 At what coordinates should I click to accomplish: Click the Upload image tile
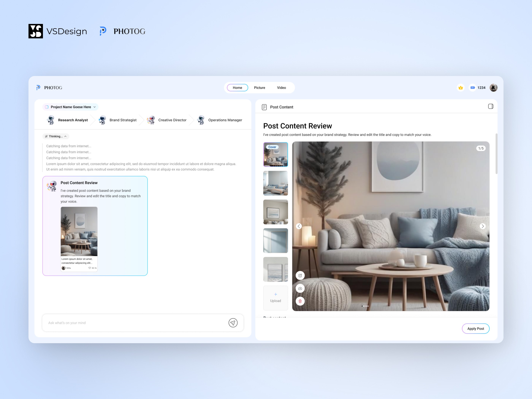pos(275,298)
